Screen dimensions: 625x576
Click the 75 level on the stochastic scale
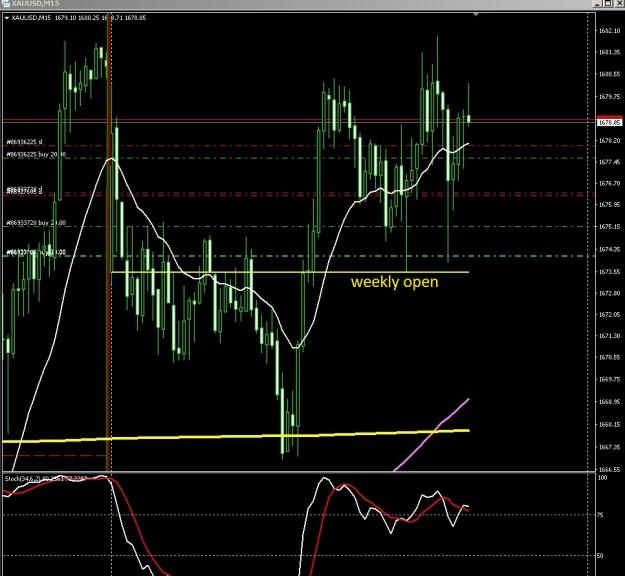[x=600, y=515]
